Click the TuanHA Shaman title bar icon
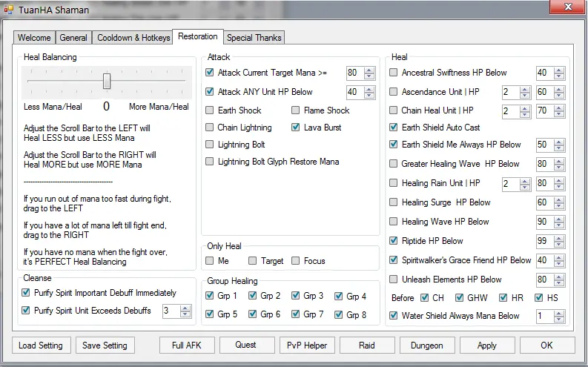This screenshot has height=367, width=588. (x=9, y=10)
